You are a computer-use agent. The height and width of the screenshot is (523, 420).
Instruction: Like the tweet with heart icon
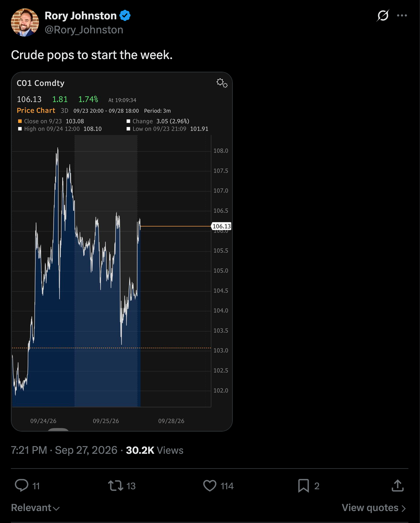(x=210, y=486)
